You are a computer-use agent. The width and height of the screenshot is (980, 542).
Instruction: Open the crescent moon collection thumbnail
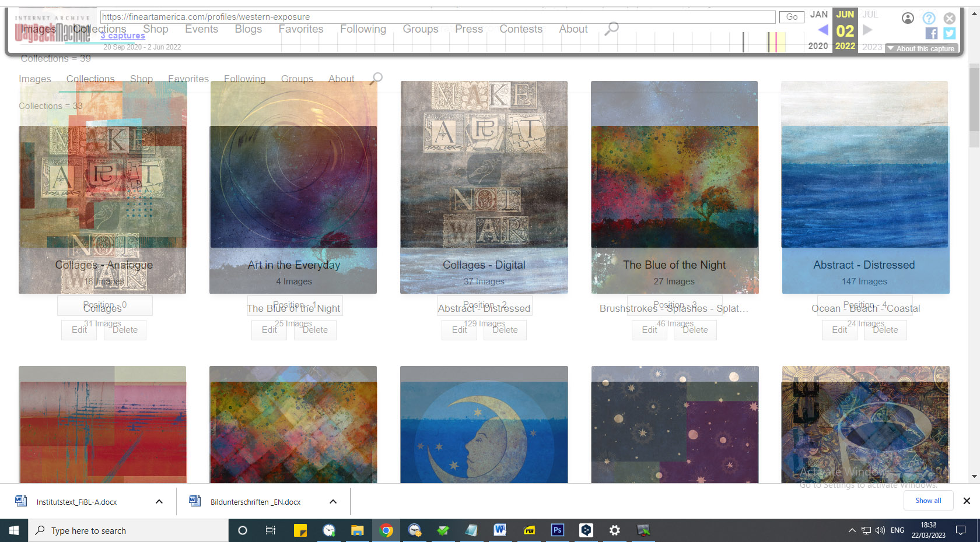pos(484,424)
